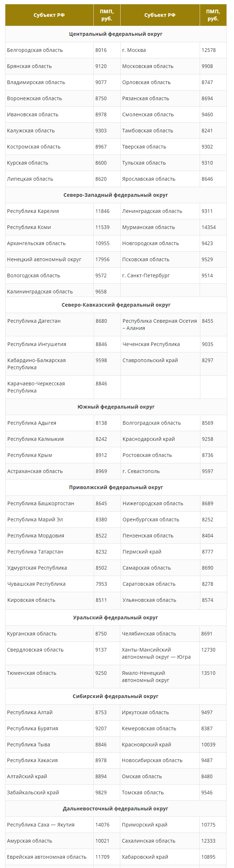This screenshot has width=234, height=868.
Task: Click the "г. Санкт-Петербург" cell
Action: click(x=160, y=275)
